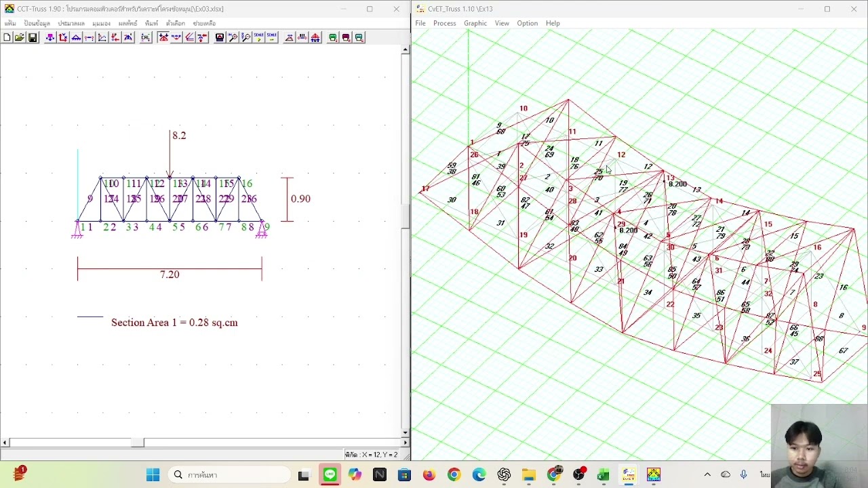Open the ป้อนข้อมูล menu in CCT-Truss
The height and width of the screenshot is (488, 868).
(x=37, y=23)
